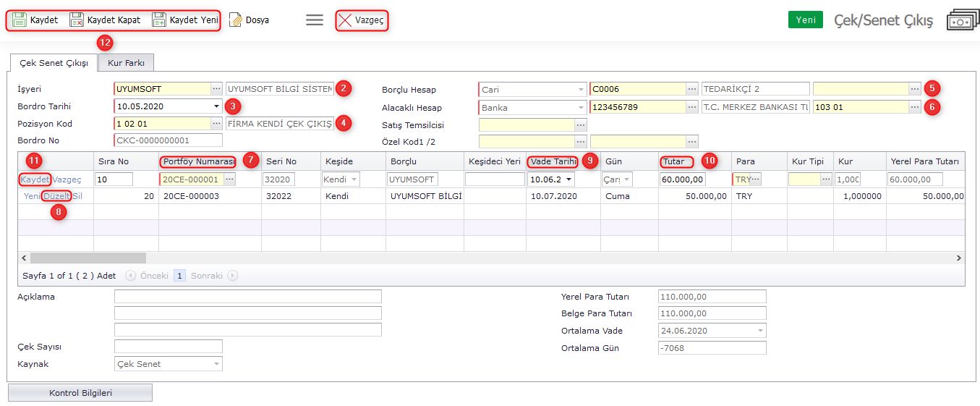Click Sil link in second grid row
Image resolution: width=980 pixels, height=406 pixels.
[78, 196]
